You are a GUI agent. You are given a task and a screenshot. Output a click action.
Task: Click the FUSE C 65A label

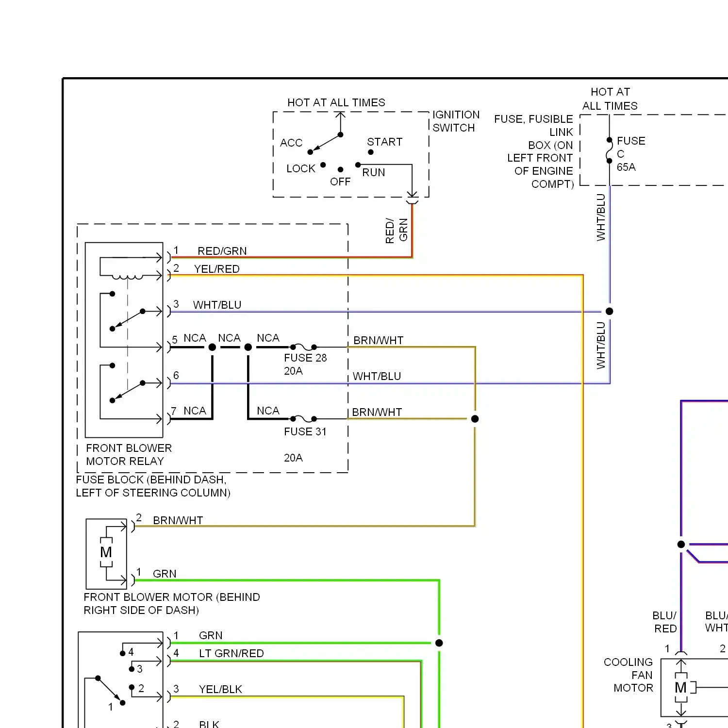pyautogui.click(x=631, y=154)
